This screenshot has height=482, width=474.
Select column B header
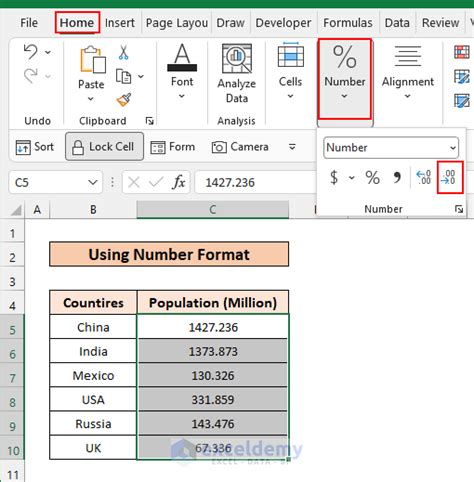click(x=93, y=210)
